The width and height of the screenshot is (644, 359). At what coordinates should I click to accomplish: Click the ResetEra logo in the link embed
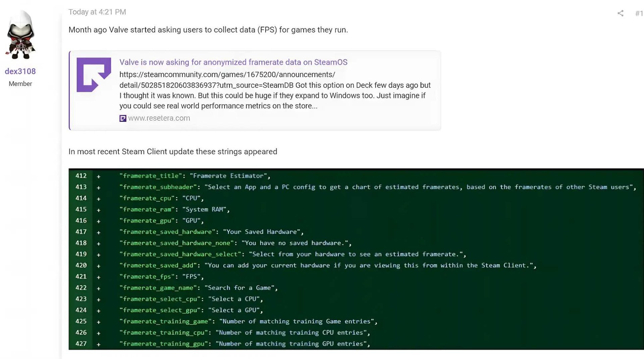94,74
